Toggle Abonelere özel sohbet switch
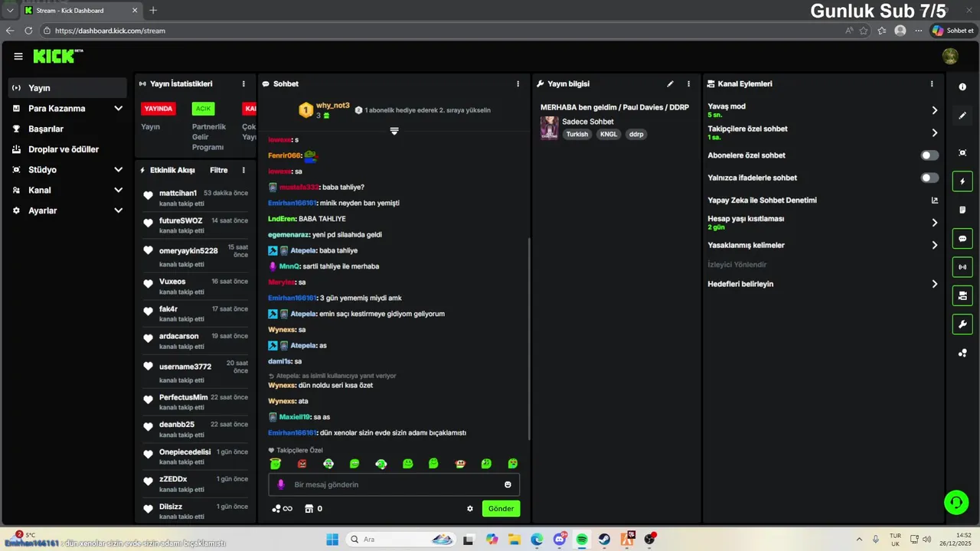Viewport: 980px width, 551px height. pos(929,155)
